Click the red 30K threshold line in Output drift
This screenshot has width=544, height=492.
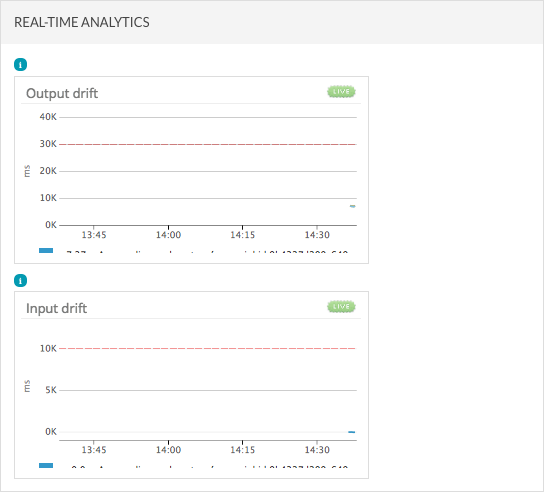point(207,144)
